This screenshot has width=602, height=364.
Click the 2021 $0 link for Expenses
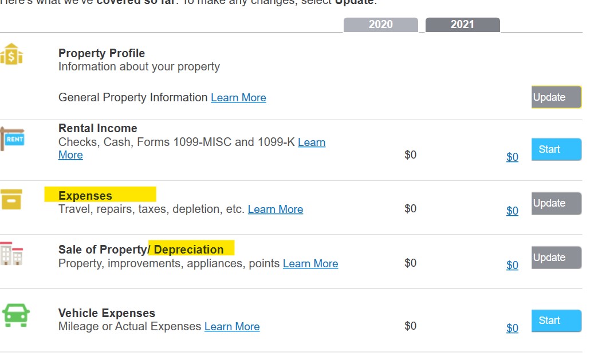coord(512,211)
